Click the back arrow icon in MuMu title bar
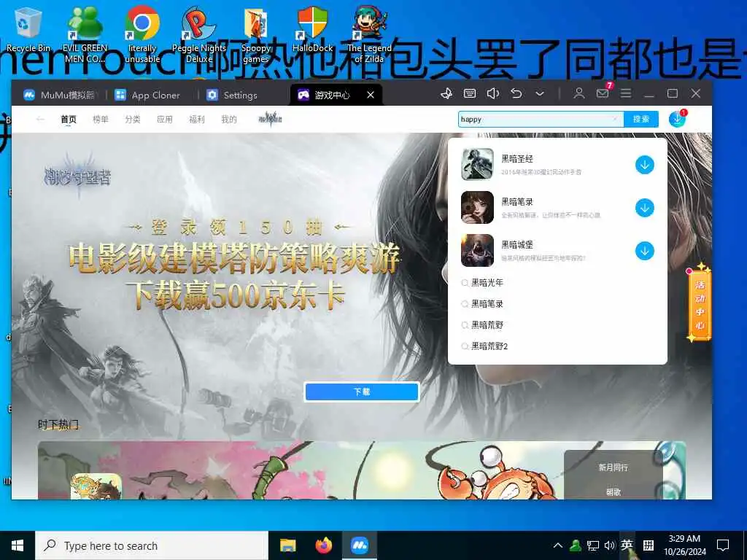This screenshot has width=747, height=560. click(x=516, y=93)
